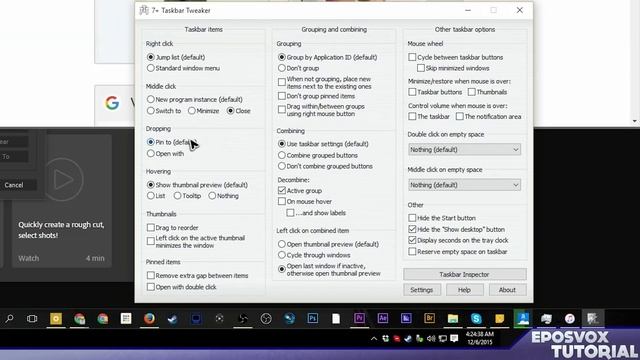Launch Firefox from the taskbar
Image resolution: width=640 pixels, height=360 pixels.
pyautogui.click(x=149, y=318)
